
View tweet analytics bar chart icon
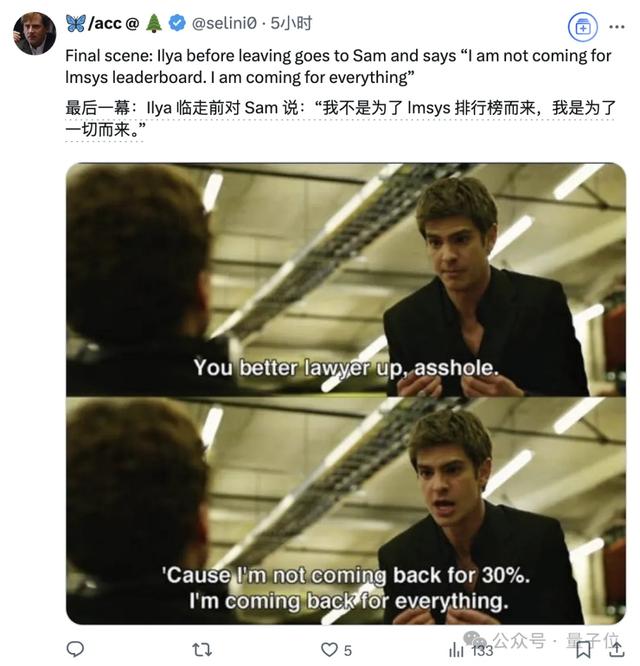click(456, 649)
